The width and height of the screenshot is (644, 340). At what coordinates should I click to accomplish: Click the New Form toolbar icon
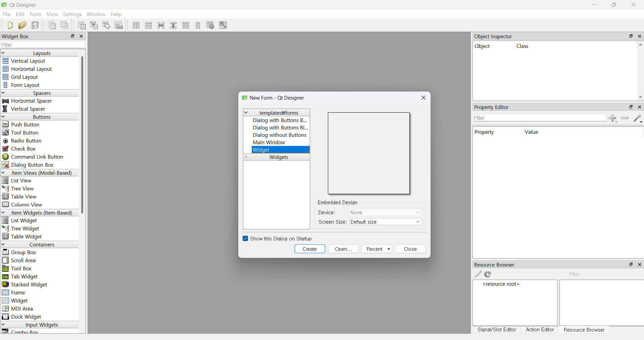pos(10,25)
